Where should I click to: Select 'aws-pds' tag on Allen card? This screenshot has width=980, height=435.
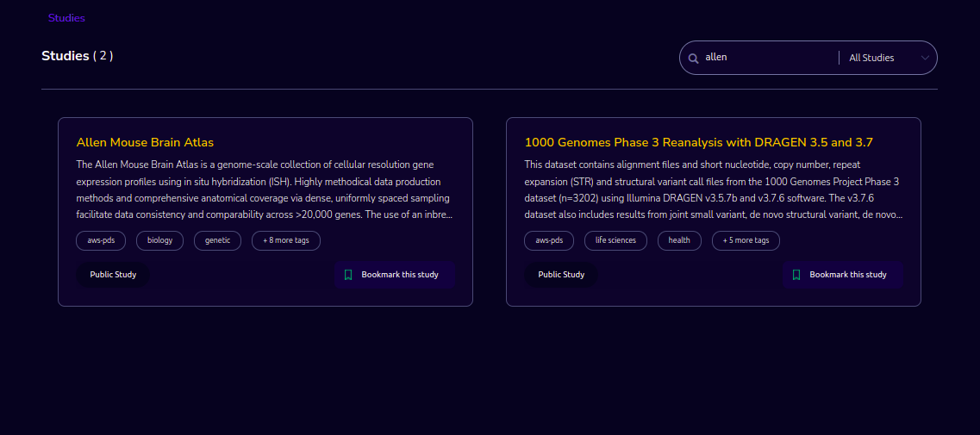tap(101, 240)
